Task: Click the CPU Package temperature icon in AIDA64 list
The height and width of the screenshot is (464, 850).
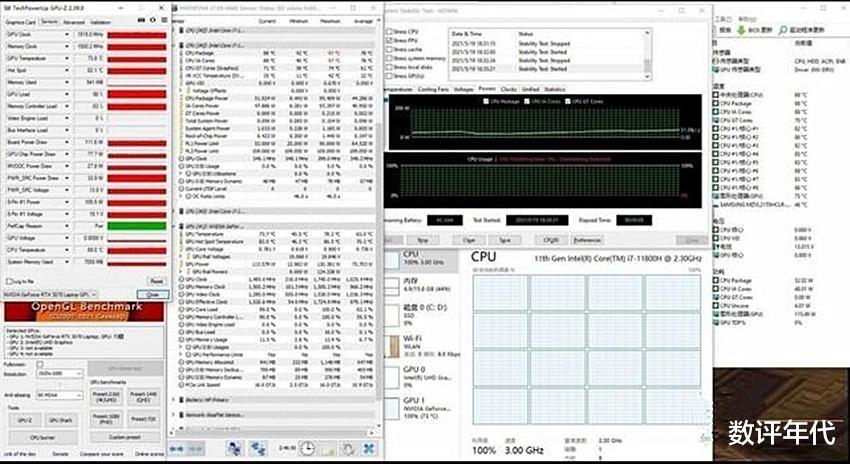Action: 717,103
